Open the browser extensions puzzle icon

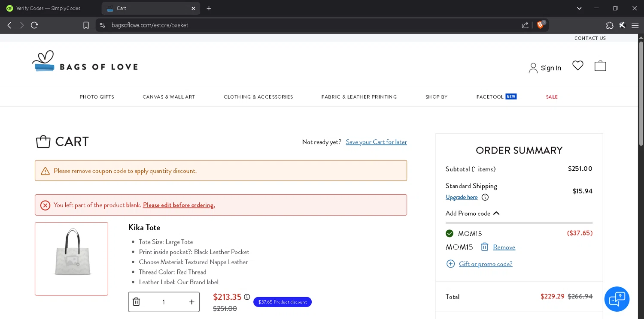pos(610,25)
